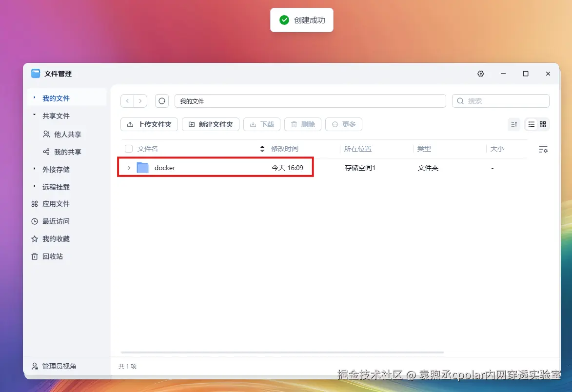Expand the 远程挂载 sidebar section
The height and width of the screenshot is (392, 572).
[x=34, y=186]
